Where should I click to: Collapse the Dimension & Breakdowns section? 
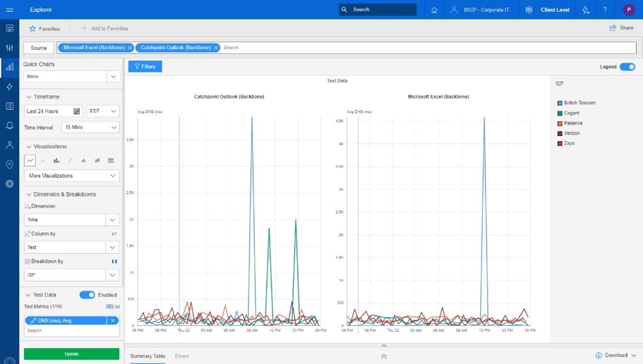[29, 194]
